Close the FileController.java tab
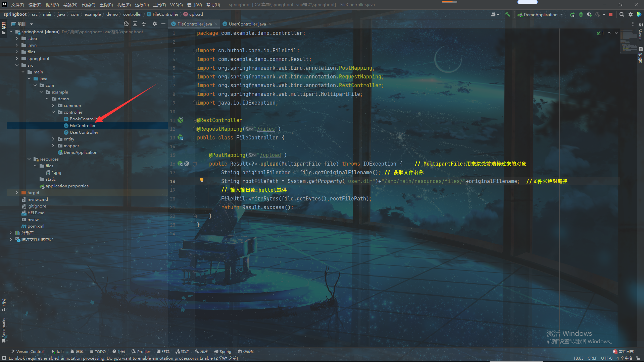The height and width of the screenshot is (362, 644). [x=216, y=24]
